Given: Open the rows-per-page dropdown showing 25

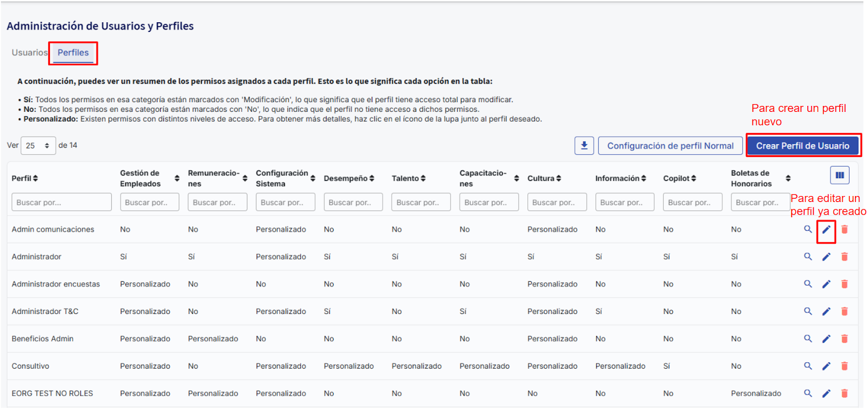Looking at the screenshot, I should point(38,146).
